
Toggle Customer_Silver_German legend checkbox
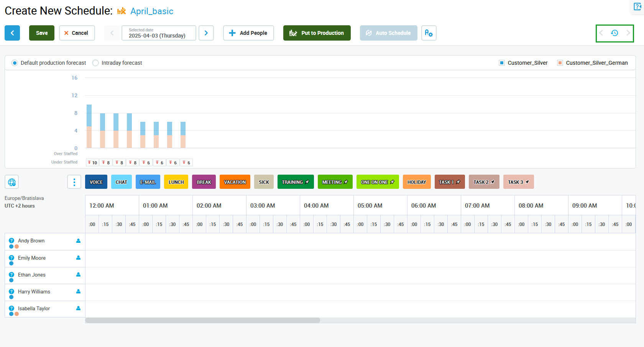point(560,63)
